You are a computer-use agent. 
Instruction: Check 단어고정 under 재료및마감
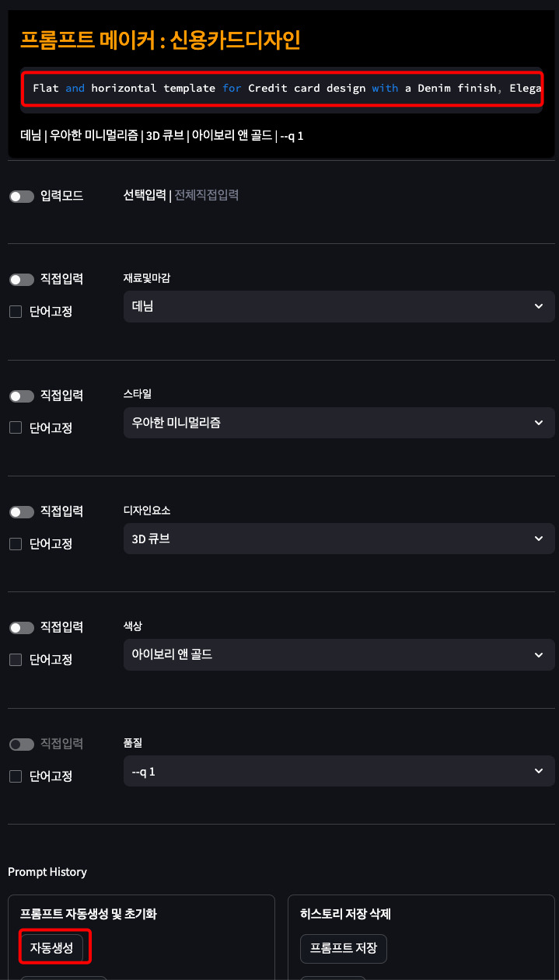click(x=14, y=311)
